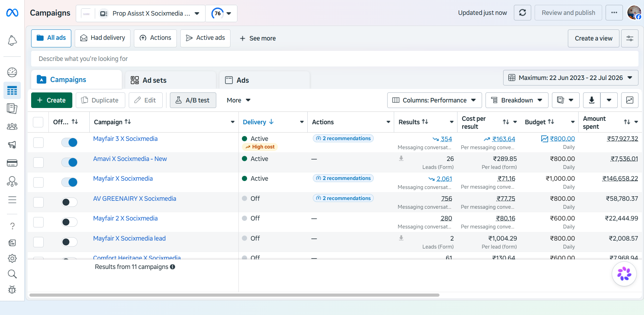The height and width of the screenshot is (315, 644).
Task: Open the three-dots more options button
Action: [x=614, y=13]
